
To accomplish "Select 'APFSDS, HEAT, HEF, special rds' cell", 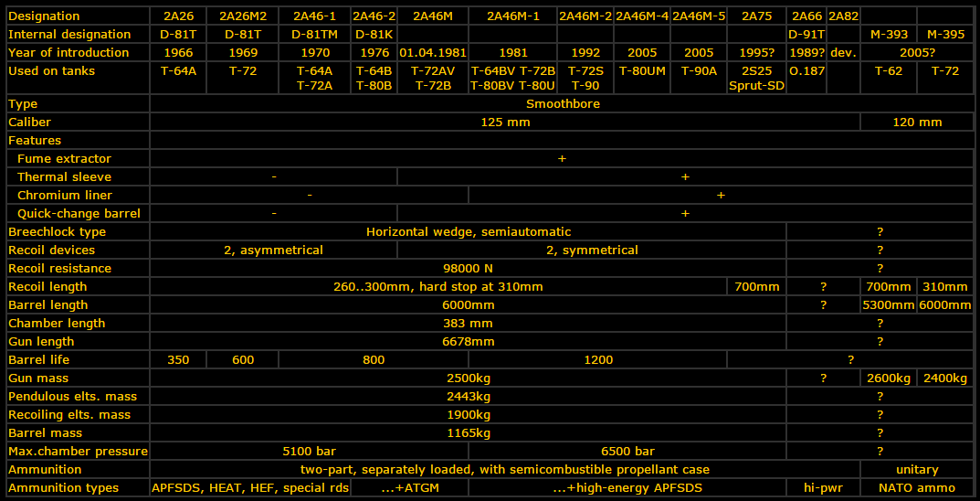I will point(250,487).
